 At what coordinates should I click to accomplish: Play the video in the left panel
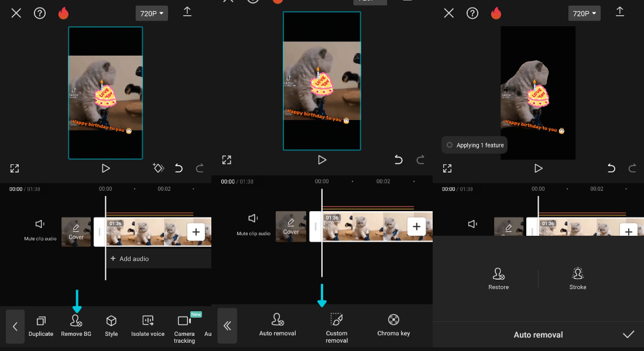[105, 168]
